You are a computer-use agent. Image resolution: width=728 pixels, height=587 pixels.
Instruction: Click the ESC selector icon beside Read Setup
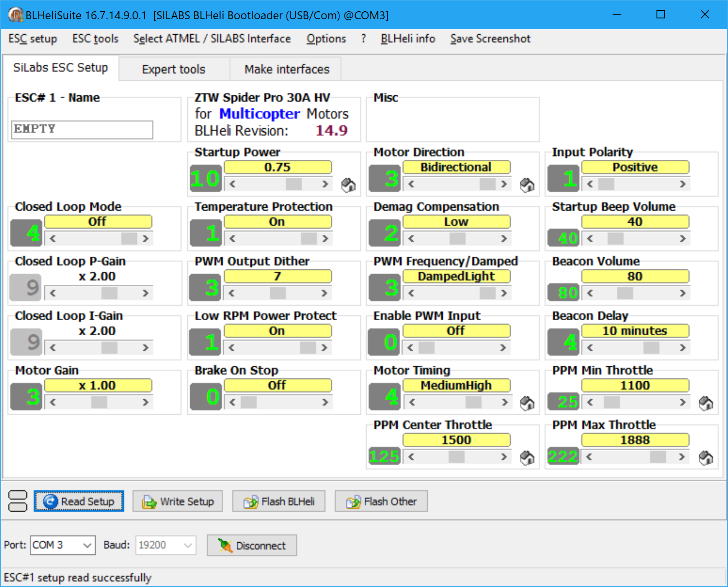coord(18,501)
